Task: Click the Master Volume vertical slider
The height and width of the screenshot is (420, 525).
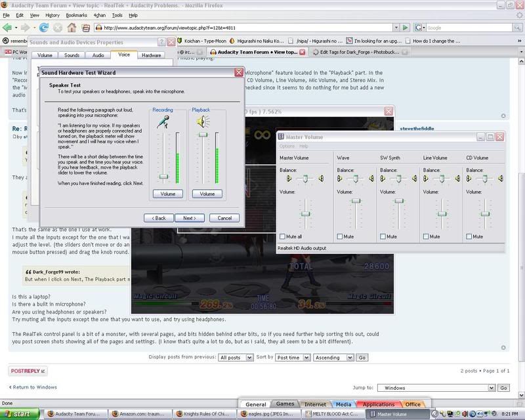Action: coord(304,213)
